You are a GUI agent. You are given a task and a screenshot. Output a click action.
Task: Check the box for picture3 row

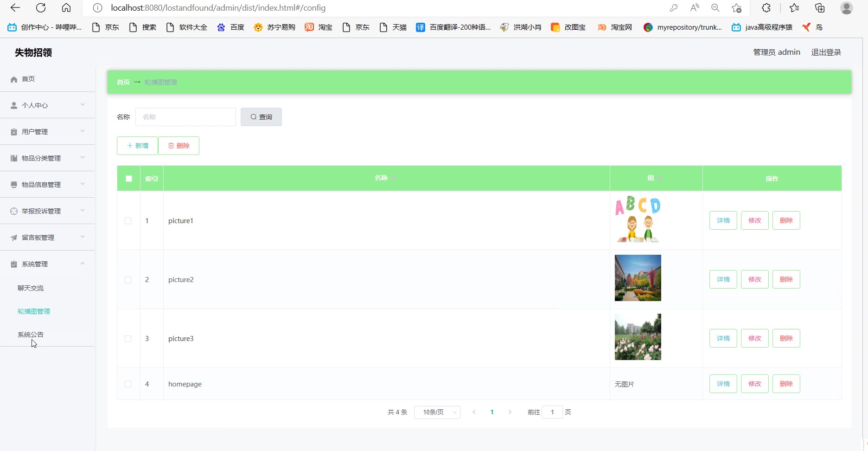128,339
